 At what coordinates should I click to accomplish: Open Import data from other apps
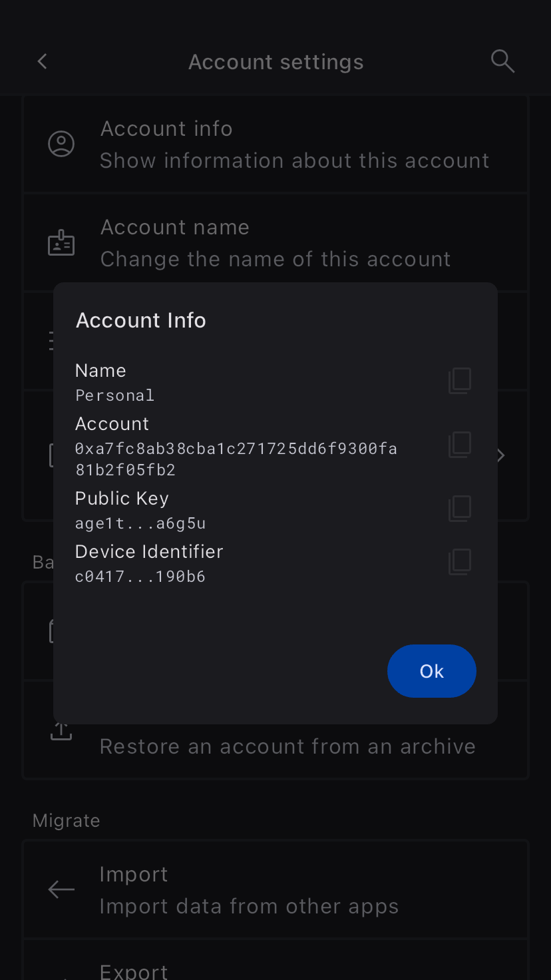point(249,890)
